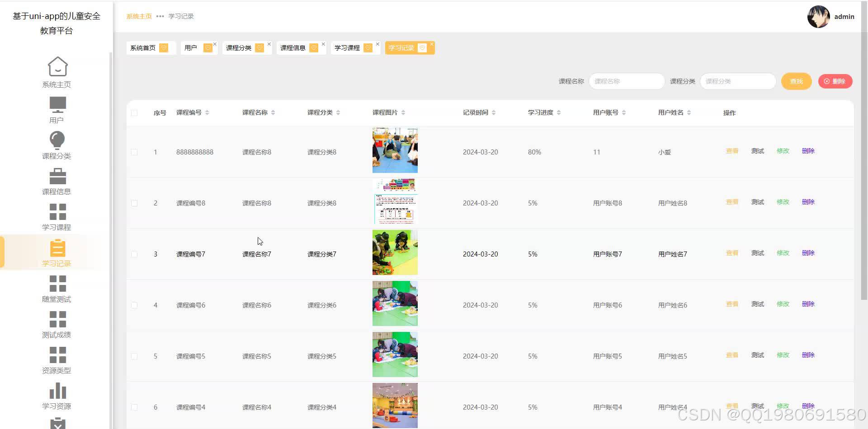Image resolution: width=868 pixels, height=429 pixels.
Task: Sort by 记录时间 column arrows
Action: [494, 112]
